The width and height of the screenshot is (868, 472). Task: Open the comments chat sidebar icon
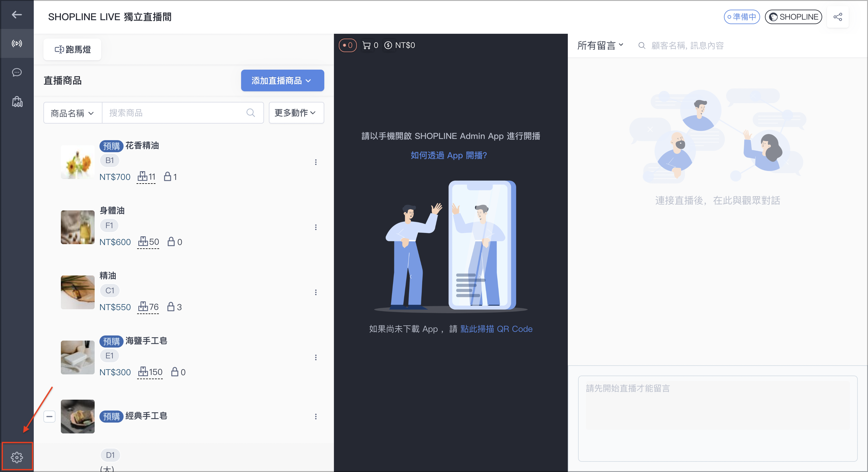[17, 72]
